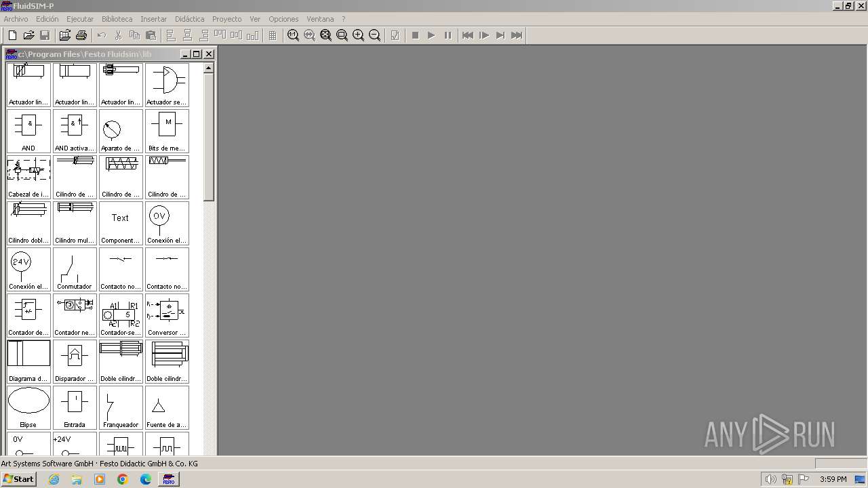Select the Diagrama d... component
This screenshot has height=488, width=868.
[x=28, y=361]
